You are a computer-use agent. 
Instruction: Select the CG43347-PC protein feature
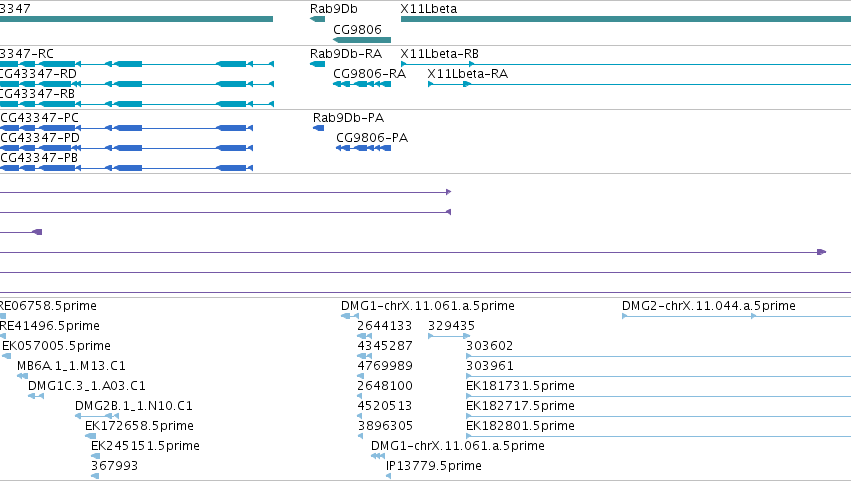[126, 128]
